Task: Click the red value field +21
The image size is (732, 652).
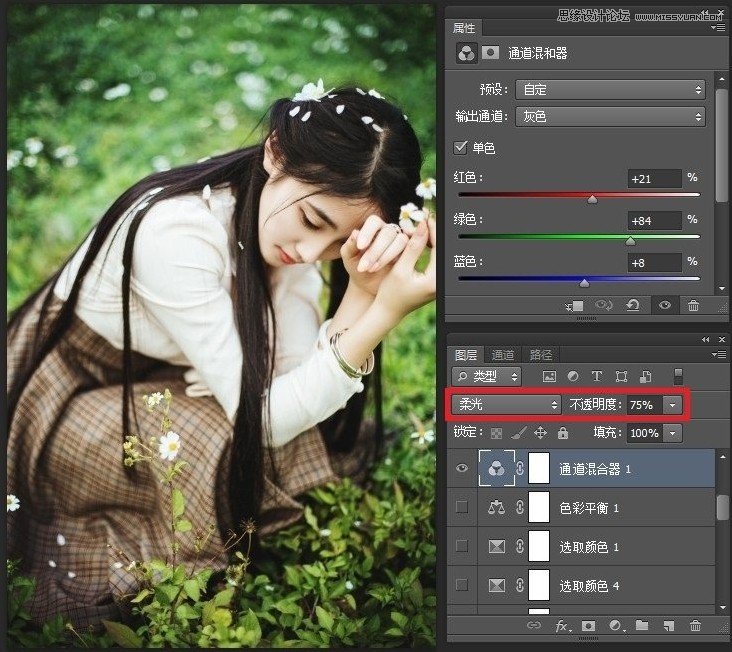Action: pos(655,179)
